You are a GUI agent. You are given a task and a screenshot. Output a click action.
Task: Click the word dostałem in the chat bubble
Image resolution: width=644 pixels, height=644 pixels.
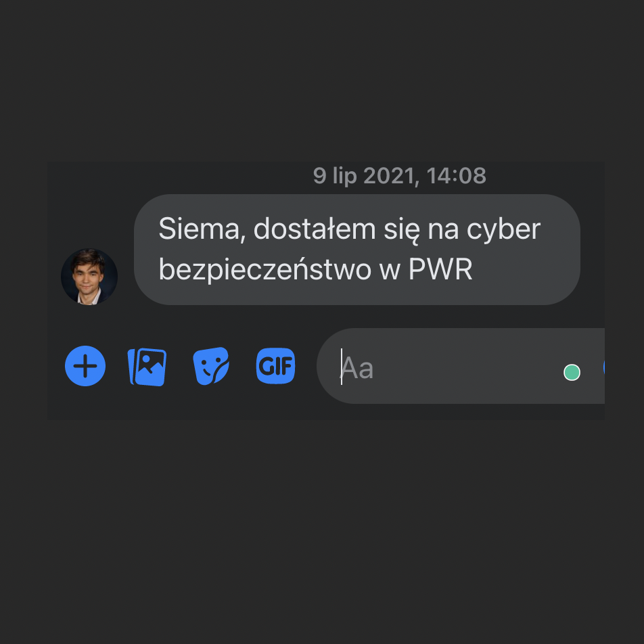tap(315, 229)
